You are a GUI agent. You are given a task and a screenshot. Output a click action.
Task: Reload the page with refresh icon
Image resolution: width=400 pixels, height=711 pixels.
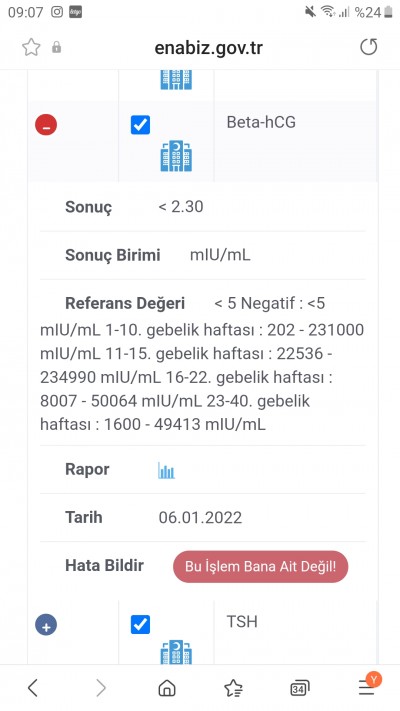(x=368, y=47)
